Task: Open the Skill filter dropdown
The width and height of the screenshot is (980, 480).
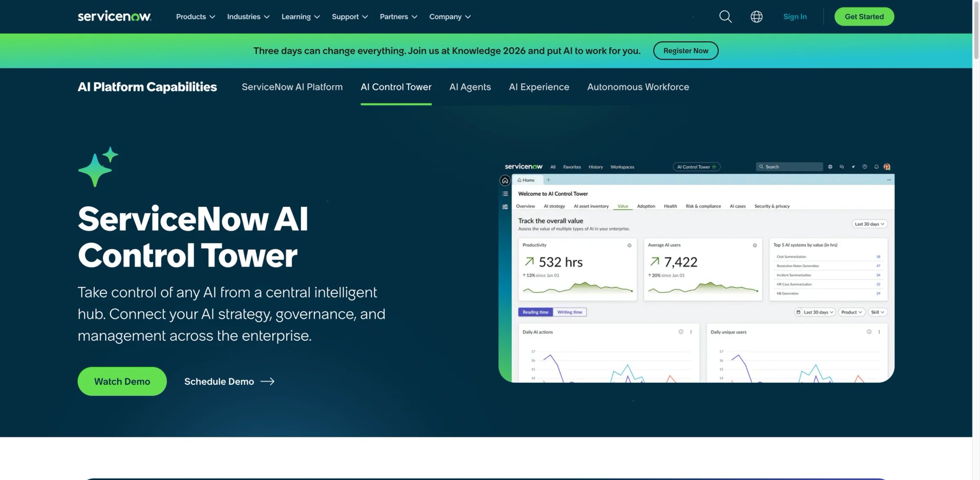Action: pos(878,312)
